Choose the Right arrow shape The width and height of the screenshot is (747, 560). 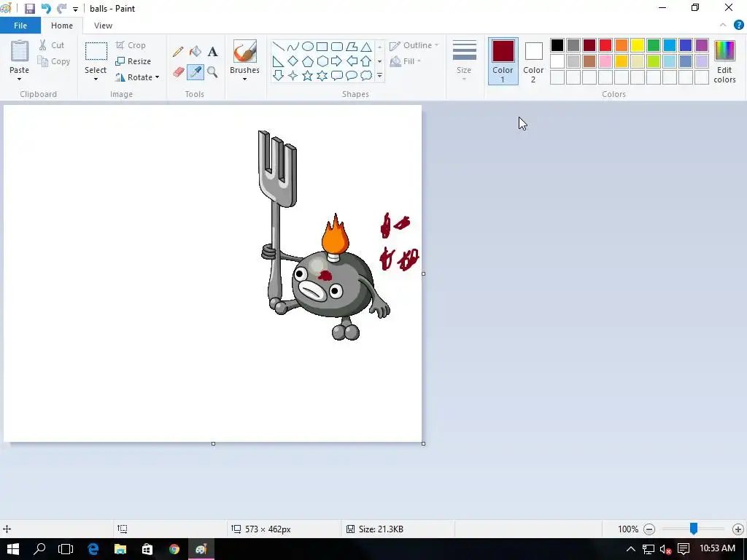click(x=337, y=61)
